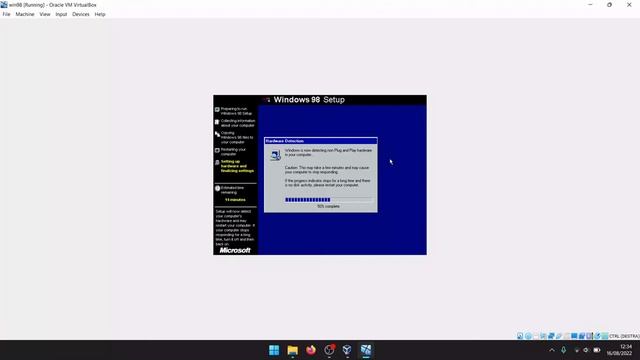Click the blue display icon in VM status bar
The image size is (640, 360).
click(574, 336)
